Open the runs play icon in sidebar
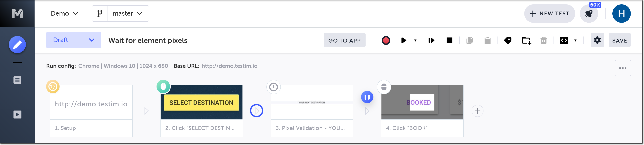 17,115
